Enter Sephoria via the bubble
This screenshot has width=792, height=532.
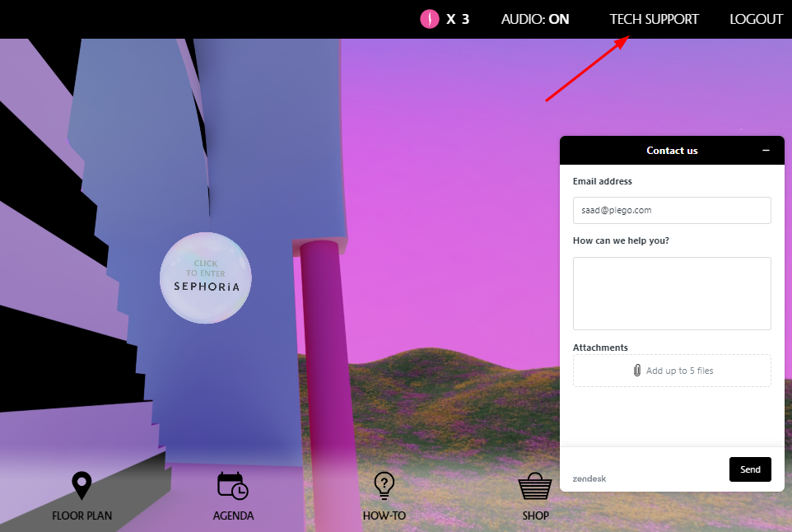pyautogui.click(x=206, y=278)
